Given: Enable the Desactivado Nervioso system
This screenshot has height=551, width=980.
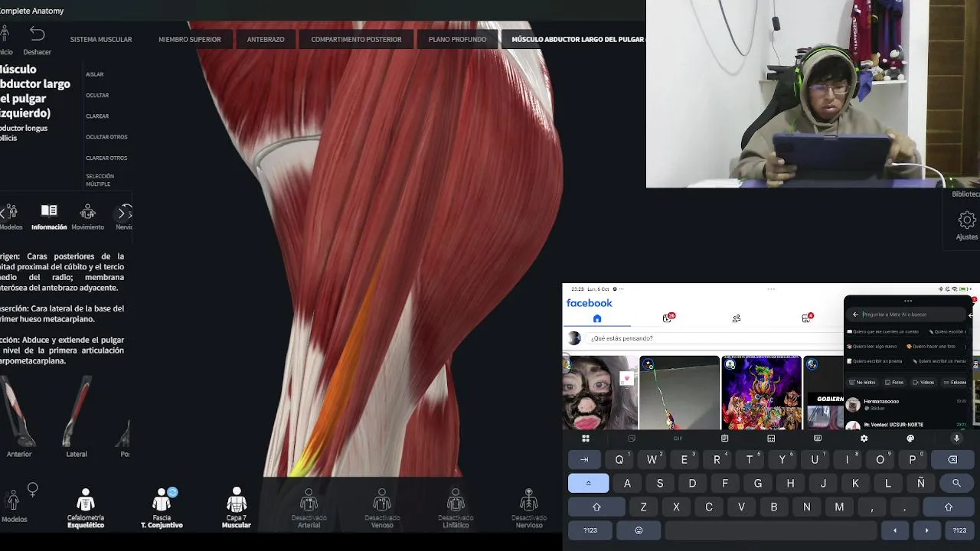Looking at the screenshot, I should pyautogui.click(x=529, y=509).
